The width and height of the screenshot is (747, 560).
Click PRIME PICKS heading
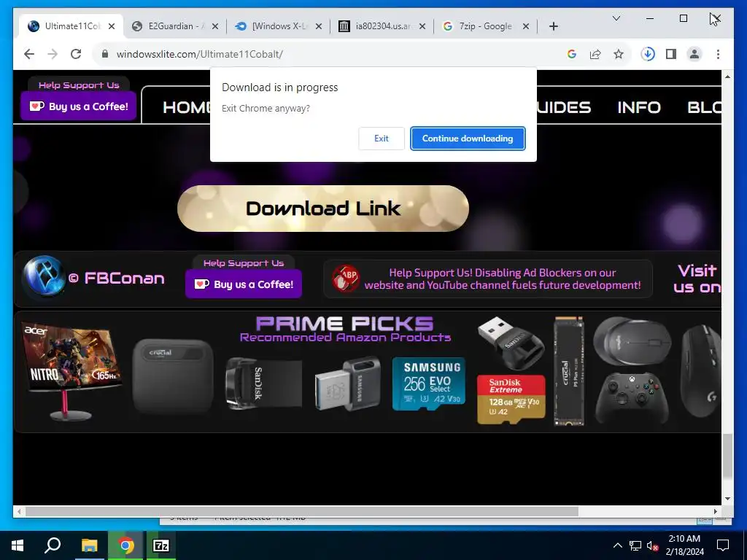tap(345, 324)
